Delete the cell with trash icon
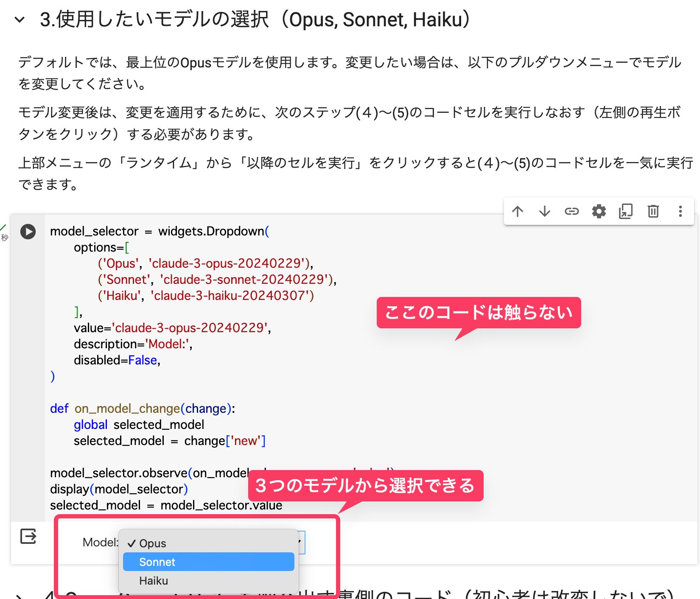 coord(653,211)
